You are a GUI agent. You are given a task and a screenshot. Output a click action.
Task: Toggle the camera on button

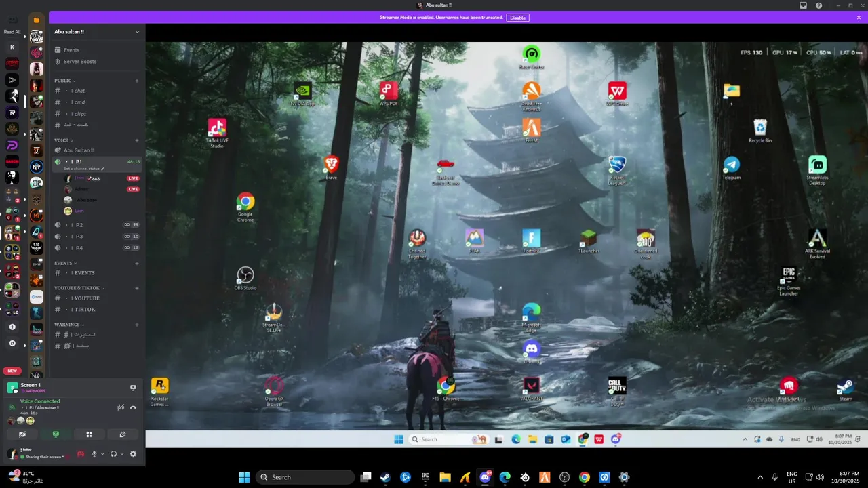click(x=22, y=434)
